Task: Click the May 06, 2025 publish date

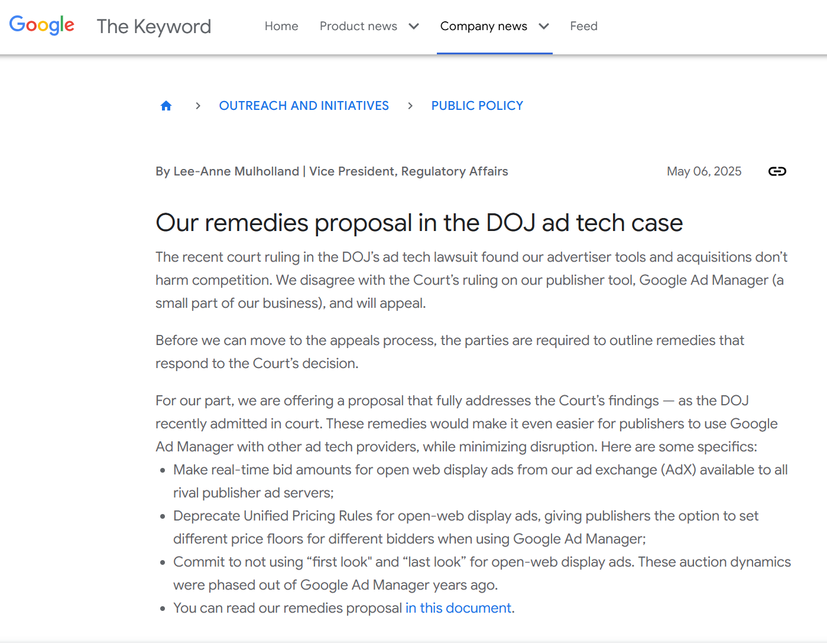Action: [x=703, y=171]
